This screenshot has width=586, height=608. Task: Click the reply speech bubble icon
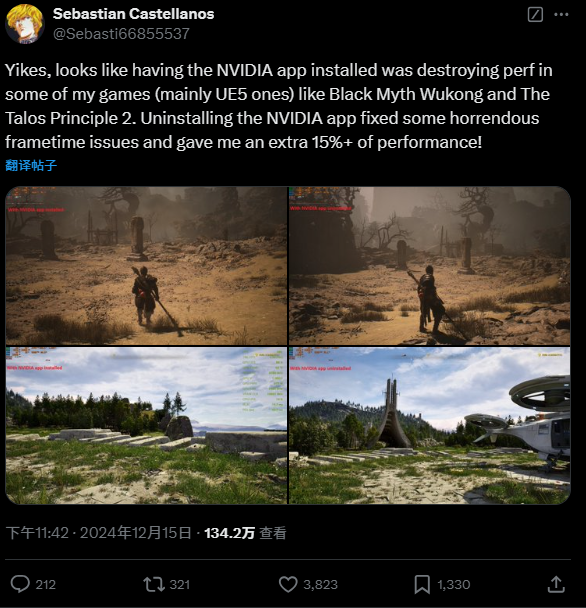coord(20,584)
